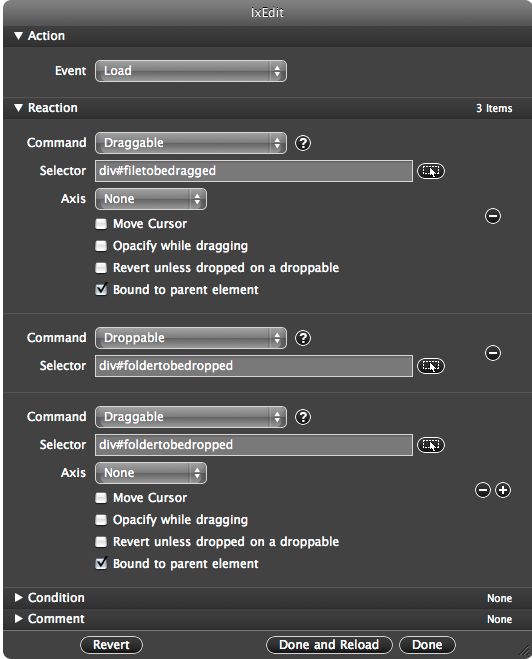Remove the Droppable reaction

pyautogui.click(x=493, y=353)
